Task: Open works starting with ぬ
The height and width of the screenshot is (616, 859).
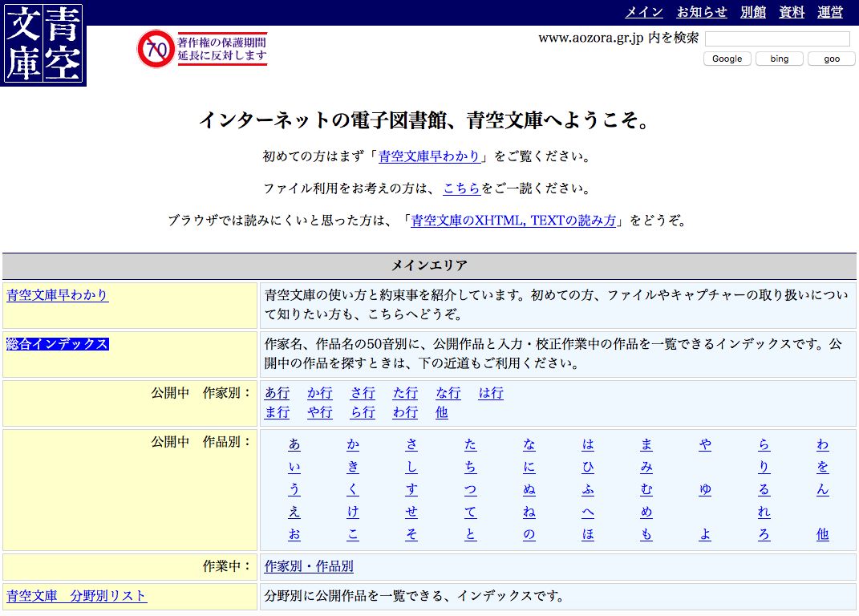Action: pyautogui.click(x=529, y=489)
